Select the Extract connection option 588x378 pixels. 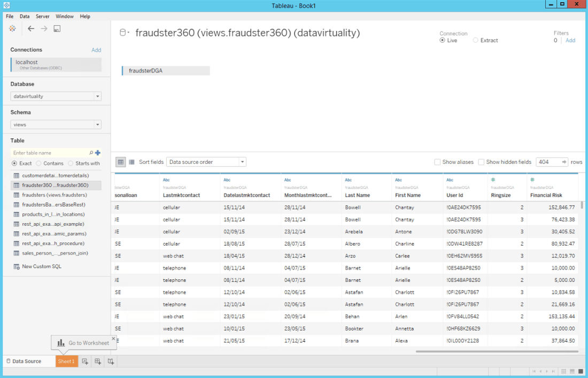pyautogui.click(x=476, y=41)
